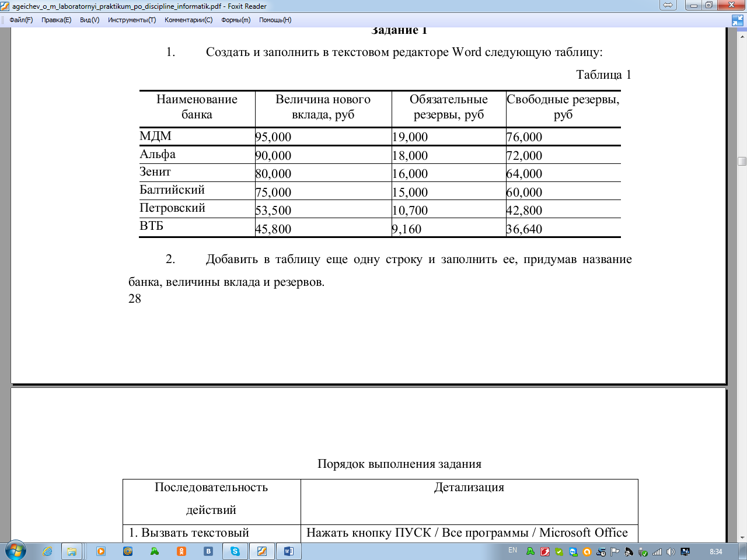Launch Internet Explorer from taskbar
747x560 pixels.
[47, 551]
